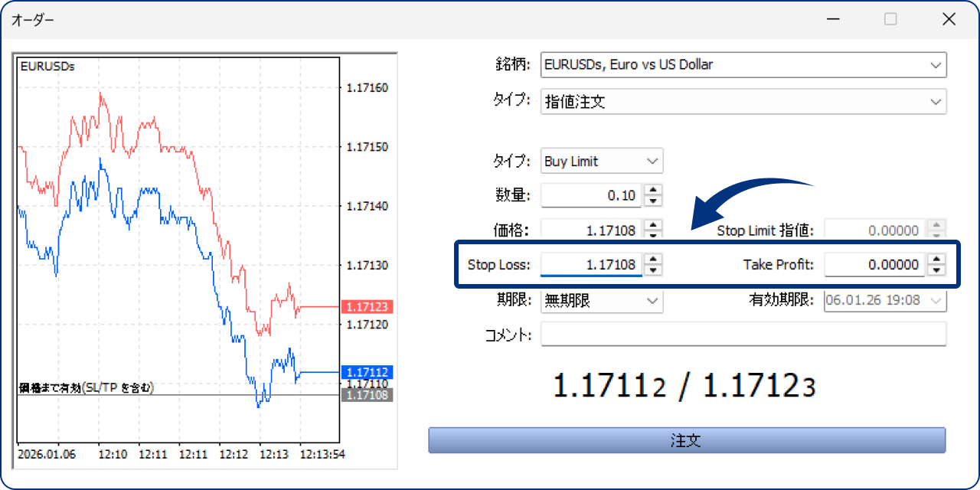Decrease the 価格 value using down arrow
The width and height of the screenshot is (980, 490).
(652, 234)
